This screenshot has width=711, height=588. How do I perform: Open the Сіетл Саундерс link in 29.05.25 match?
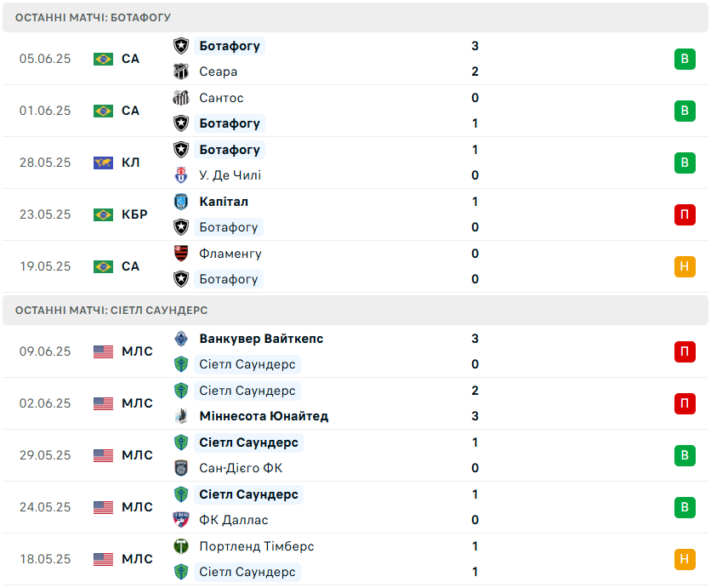coord(248,442)
